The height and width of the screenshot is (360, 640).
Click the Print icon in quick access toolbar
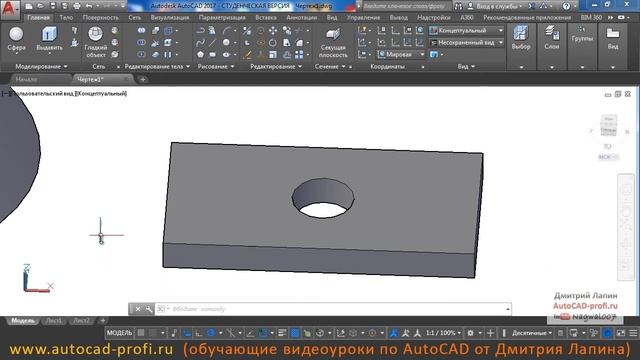pyautogui.click(x=77, y=6)
